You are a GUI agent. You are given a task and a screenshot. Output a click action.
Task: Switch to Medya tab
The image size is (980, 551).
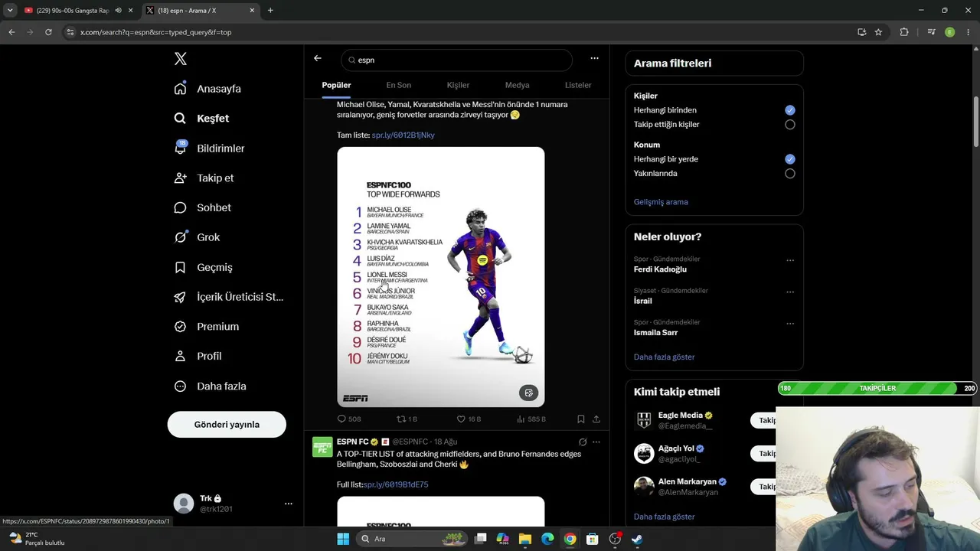tap(518, 85)
